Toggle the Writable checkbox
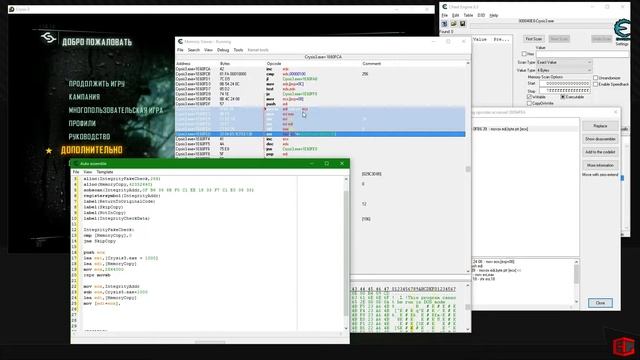The height and width of the screenshot is (360, 640). pos(529,97)
